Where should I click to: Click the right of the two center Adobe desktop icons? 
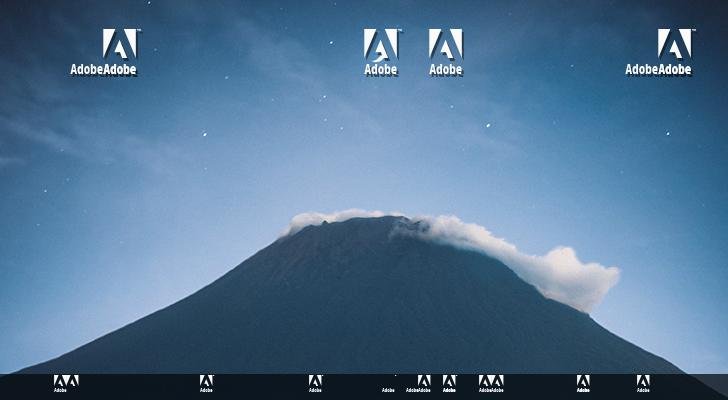click(x=446, y=44)
